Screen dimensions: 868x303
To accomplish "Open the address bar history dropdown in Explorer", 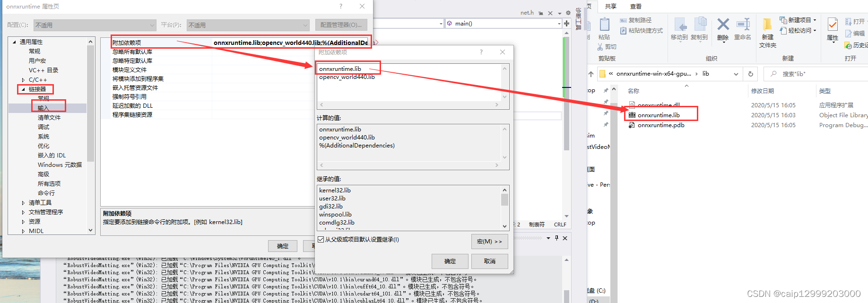I will coord(736,74).
